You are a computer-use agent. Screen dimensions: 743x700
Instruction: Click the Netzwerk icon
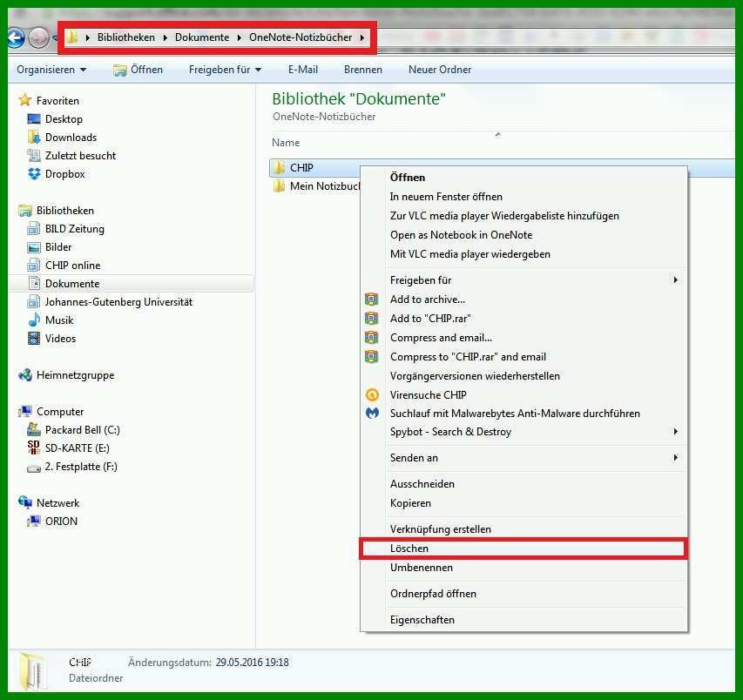tap(24, 502)
